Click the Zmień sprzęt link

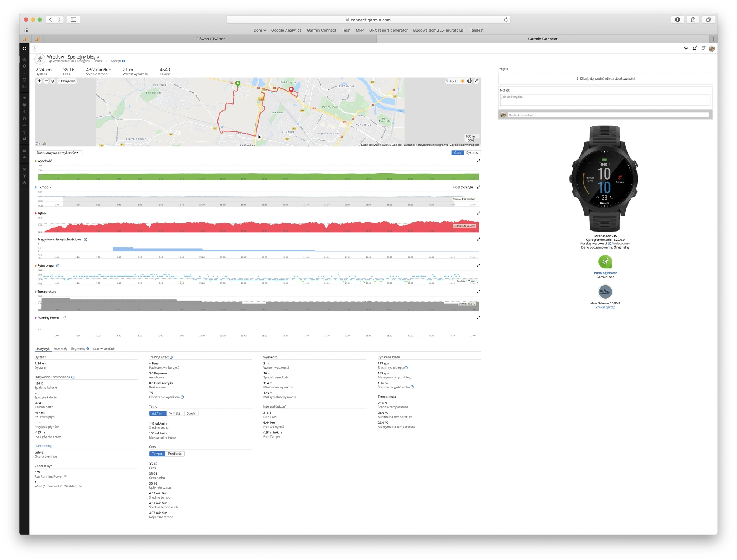pyautogui.click(x=605, y=307)
